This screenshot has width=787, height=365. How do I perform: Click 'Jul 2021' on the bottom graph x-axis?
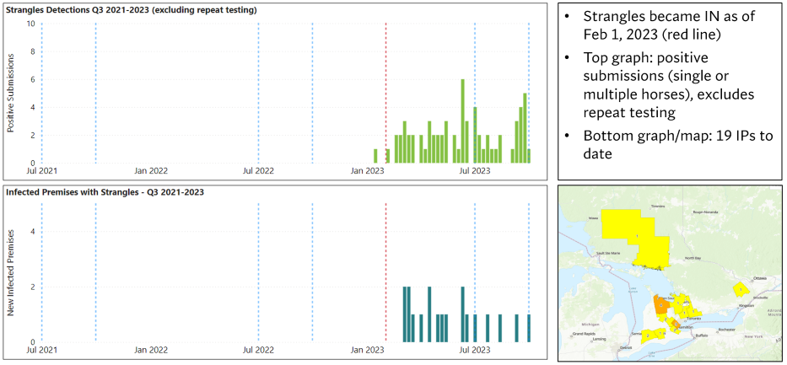pos(42,349)
